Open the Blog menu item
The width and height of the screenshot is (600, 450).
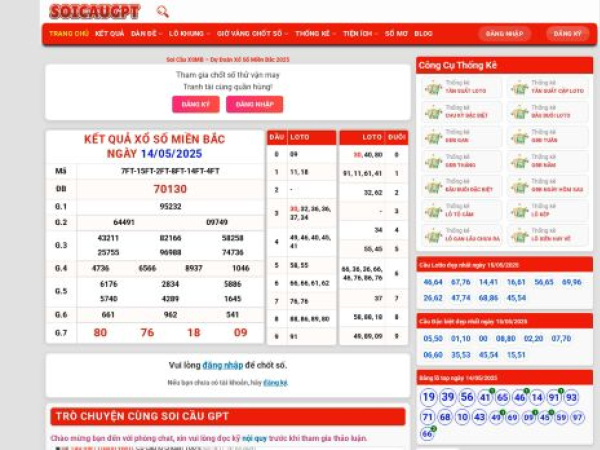tap(423, 33)
